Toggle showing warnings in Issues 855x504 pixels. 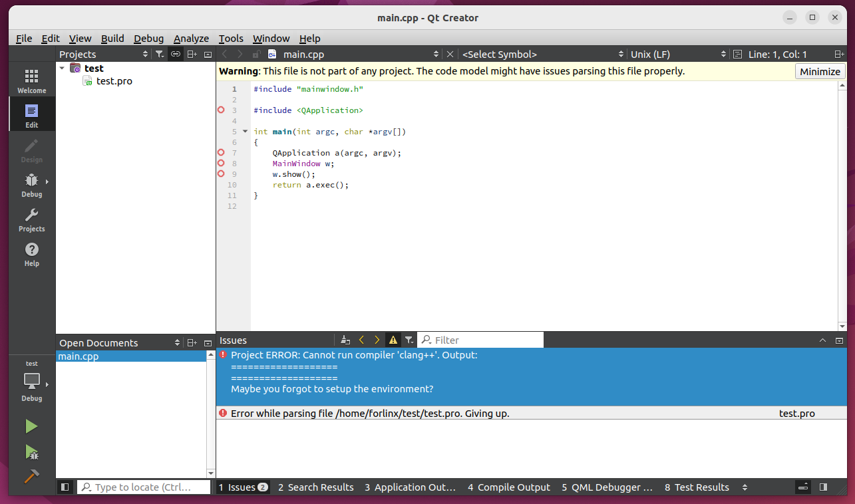click(393, 340)
